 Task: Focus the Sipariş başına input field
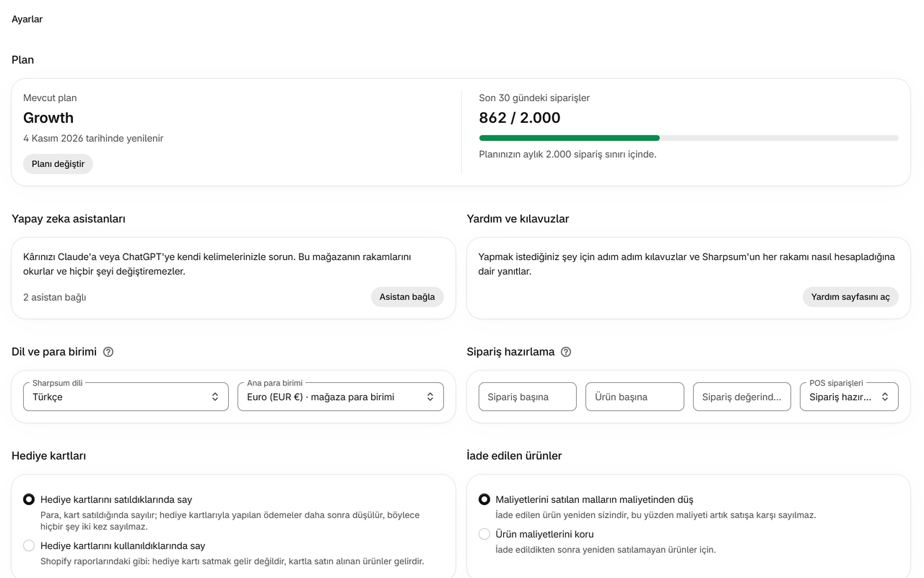[528, 397]
